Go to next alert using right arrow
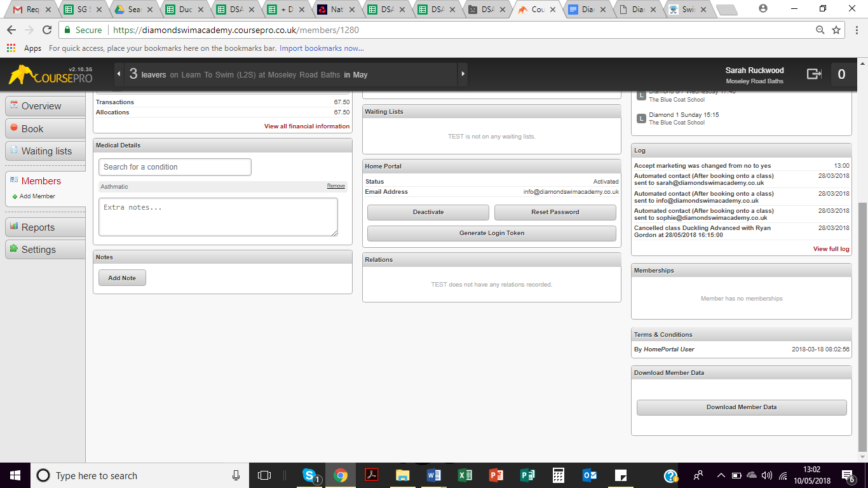 pyautogui.click(x=463, y=74)
